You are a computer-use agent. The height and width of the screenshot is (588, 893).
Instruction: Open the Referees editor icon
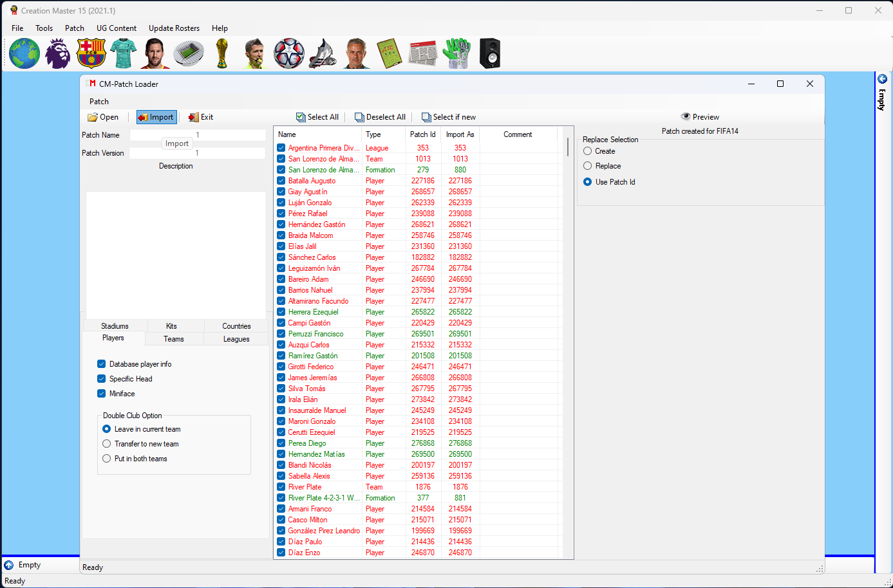pyautogui.click(x=255, y=53)
